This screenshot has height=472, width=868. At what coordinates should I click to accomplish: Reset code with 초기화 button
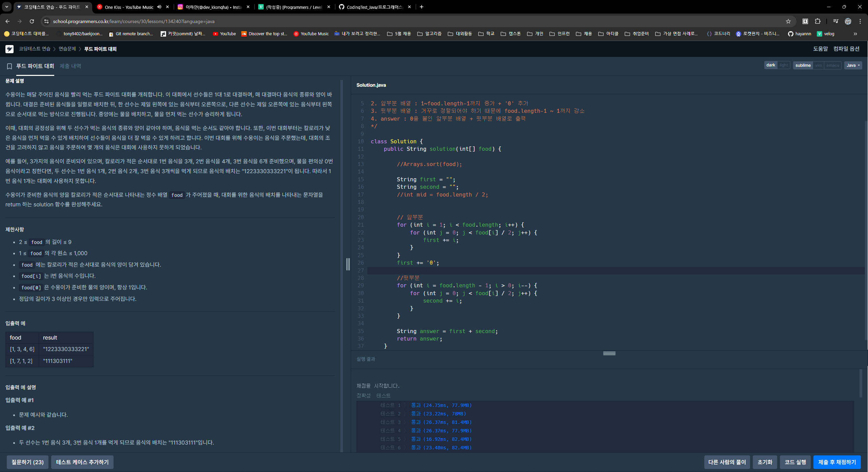click(765, 462)
